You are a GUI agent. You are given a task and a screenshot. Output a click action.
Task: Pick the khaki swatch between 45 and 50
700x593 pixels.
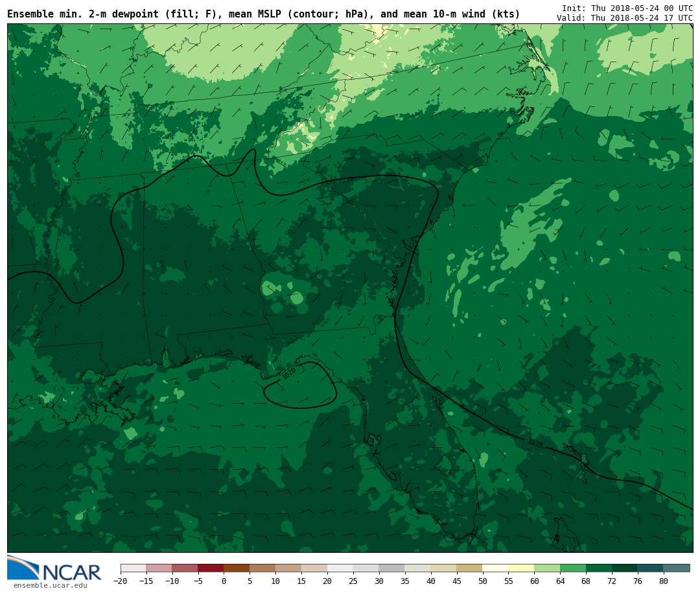pyautogui.click(x=470, y=568)
